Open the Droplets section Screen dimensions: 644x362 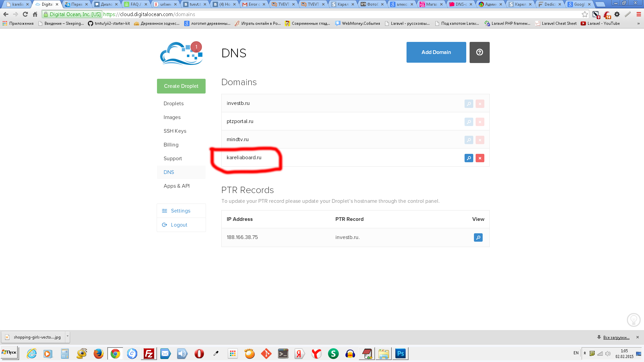(x=173, y=104)
